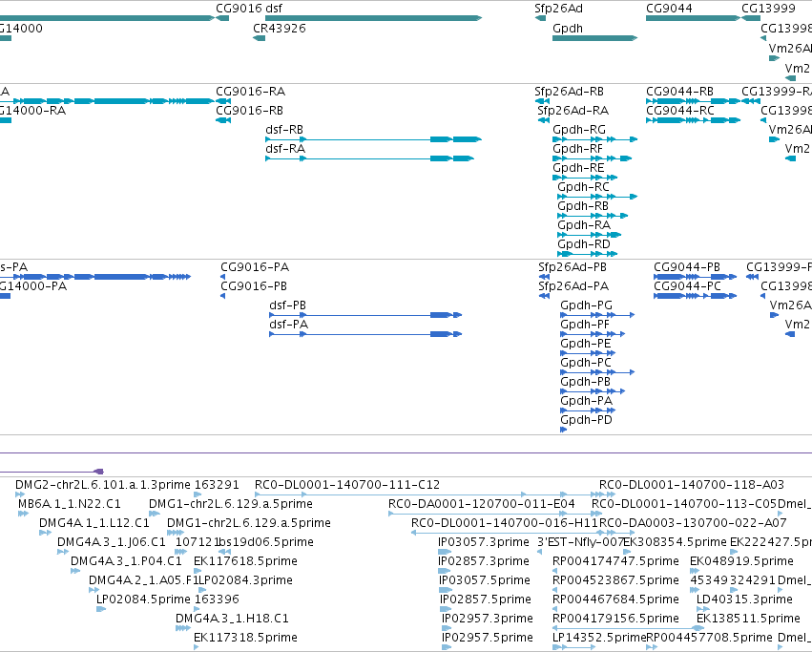Select the CG9044-RC transcript label
812x652 pixels.
click(x=680, y=111)
